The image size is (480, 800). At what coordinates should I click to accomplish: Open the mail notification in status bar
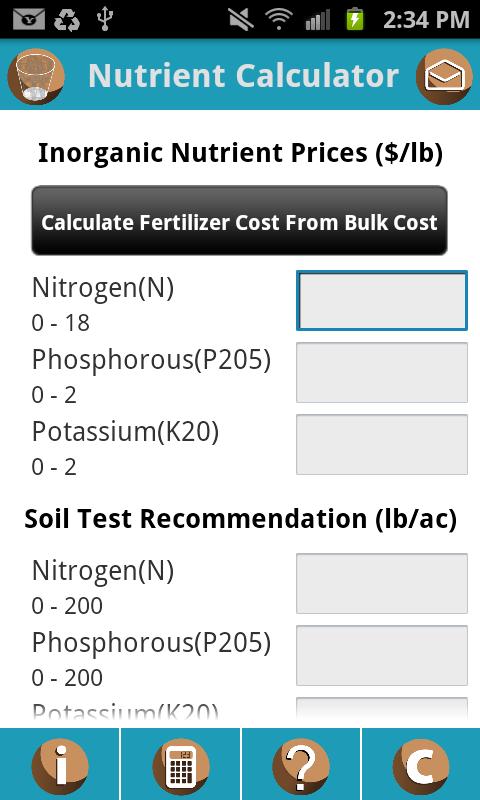click(29, 19)
